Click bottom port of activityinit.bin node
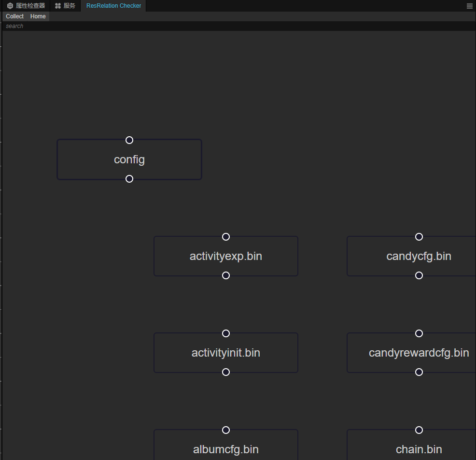Screen dimensions: 476x460 pos(226,372)
